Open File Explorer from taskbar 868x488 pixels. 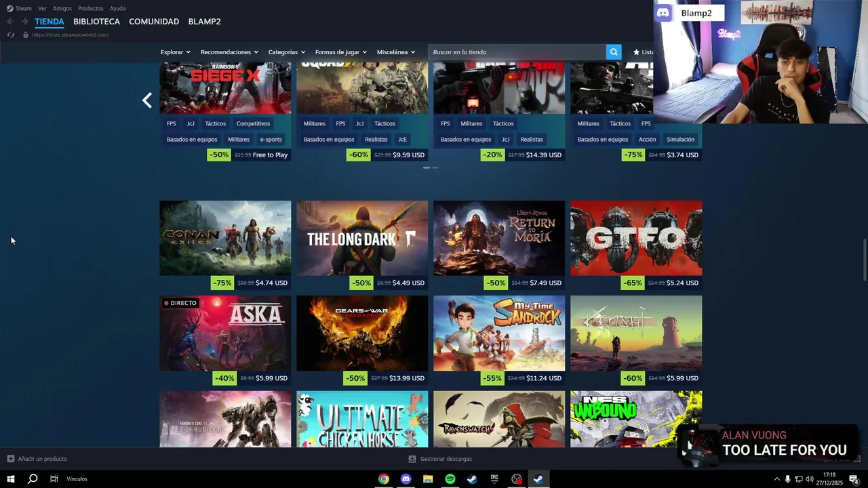pos(428,479)
